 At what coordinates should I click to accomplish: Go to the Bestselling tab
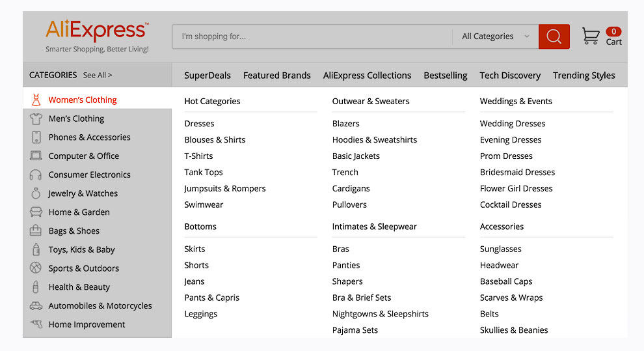(x=446, y=76)
